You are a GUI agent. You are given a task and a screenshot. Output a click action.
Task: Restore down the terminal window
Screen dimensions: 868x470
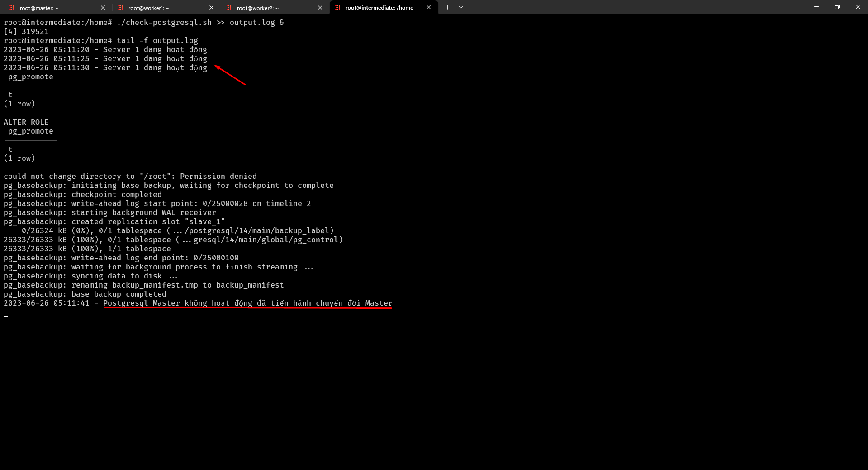click(x=837, y=7)
